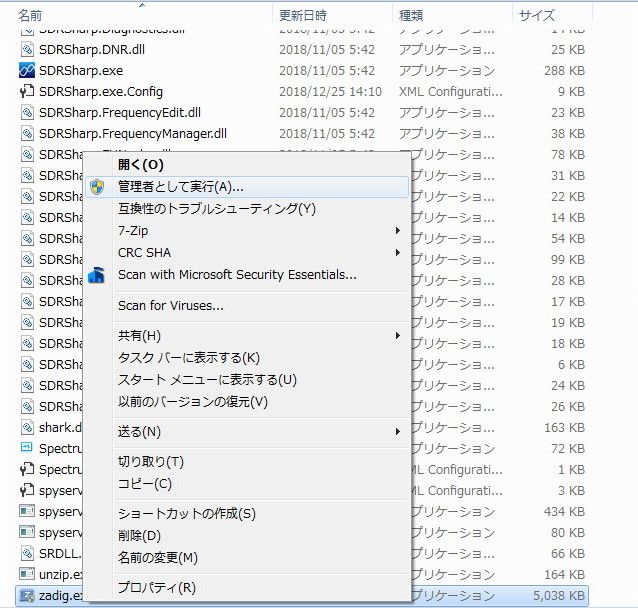Choose 削除(D) from the menu
This screenshot has width=638, height=608.
(x=247, y=536)
